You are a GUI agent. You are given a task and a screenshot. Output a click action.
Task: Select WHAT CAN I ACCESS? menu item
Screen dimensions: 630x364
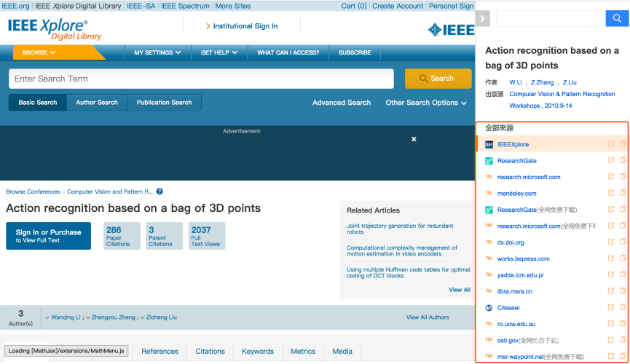[288, 52]
